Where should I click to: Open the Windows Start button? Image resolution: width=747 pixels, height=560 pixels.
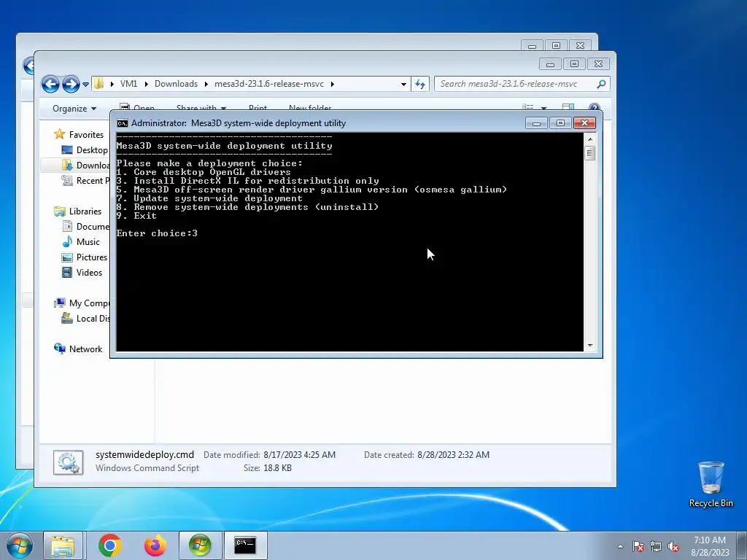click(x=19, y=545)
